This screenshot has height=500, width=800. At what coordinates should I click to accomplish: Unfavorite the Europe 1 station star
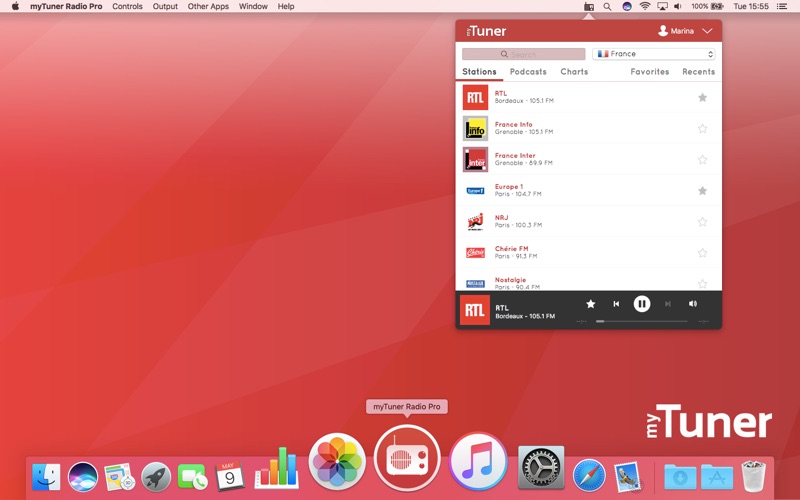click(x=703, y=190)
